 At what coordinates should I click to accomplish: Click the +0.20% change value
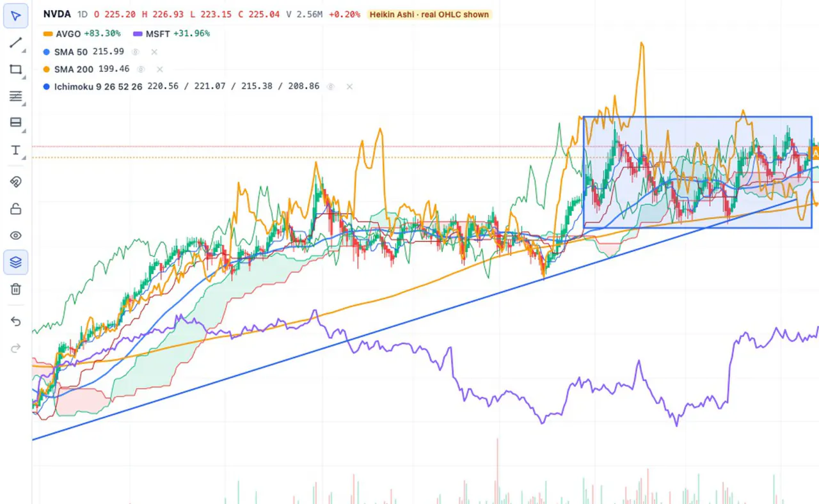click(x=344, y=14)
